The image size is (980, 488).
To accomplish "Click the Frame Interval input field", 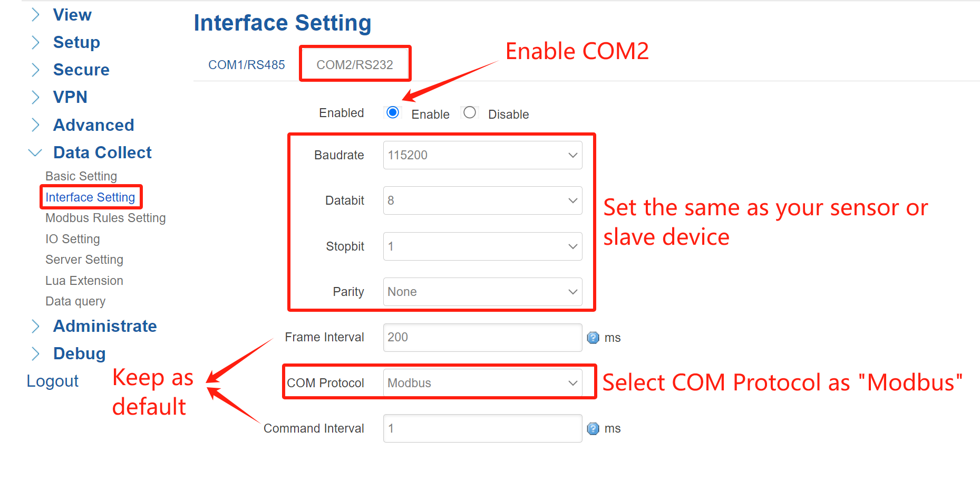I will 482,338.
